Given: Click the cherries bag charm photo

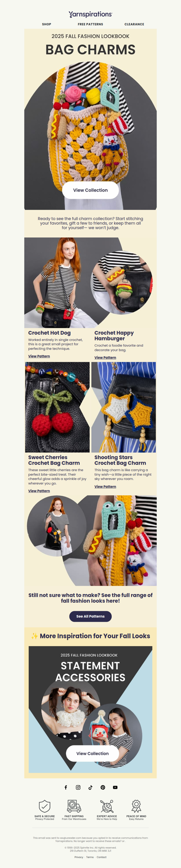Looking at the screenshot, I should (x=57, y=407).
